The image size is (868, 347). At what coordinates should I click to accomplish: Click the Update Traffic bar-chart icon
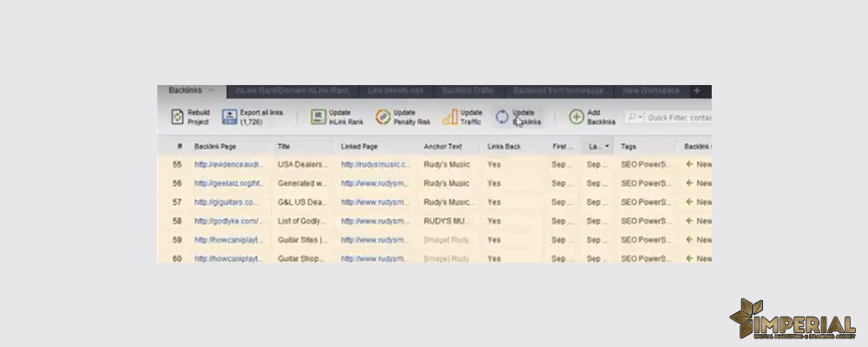click(450, 117)
